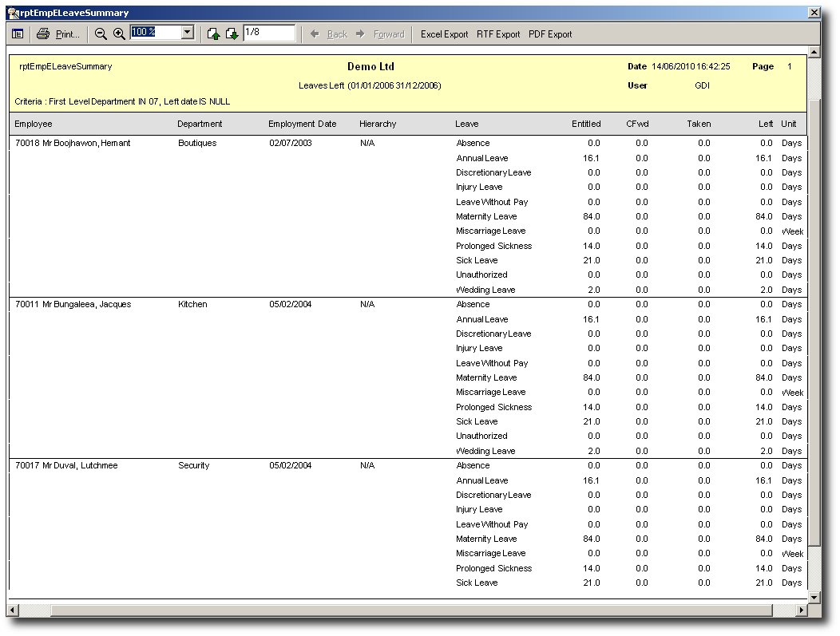840x636 pixels.
Task: Click PDF Export in the toolbar
Action: [x=550, y=34]
